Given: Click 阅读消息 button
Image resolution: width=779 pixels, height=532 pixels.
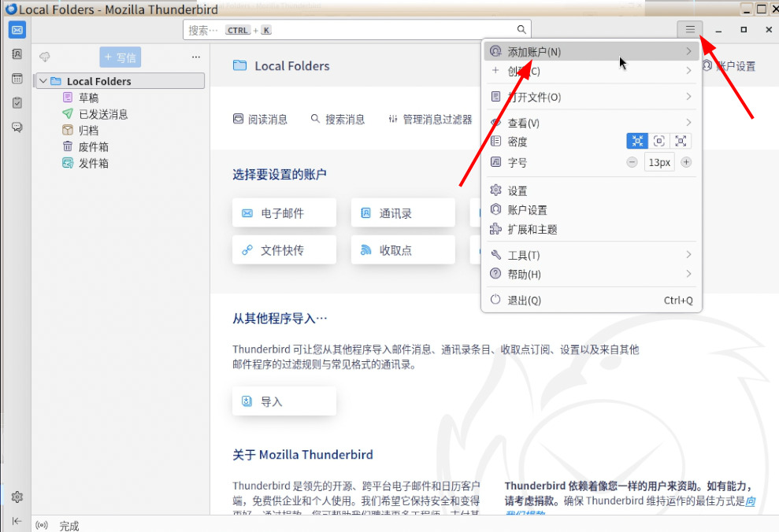Looking at the screenshot, I should click(261, 119).
